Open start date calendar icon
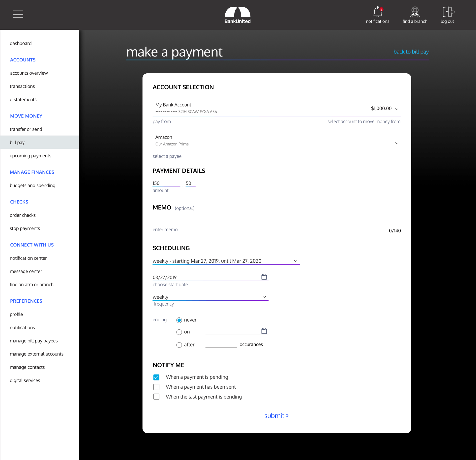Viewport: 476px width, 460px height. point(264,277)
